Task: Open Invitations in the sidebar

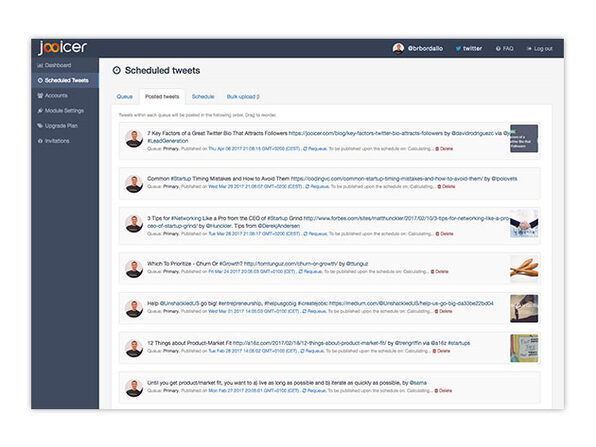Action: click(x=54, y=141)
